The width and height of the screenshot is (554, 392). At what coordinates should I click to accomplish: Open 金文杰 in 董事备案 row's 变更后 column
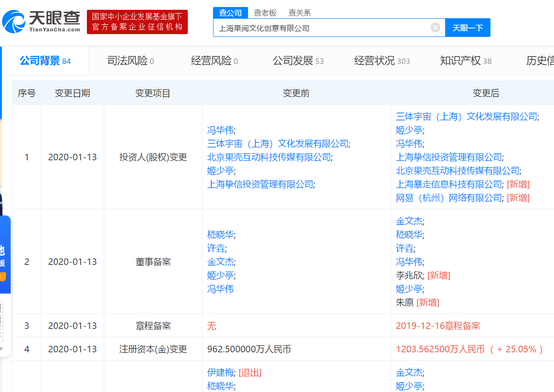pos(409,221)
